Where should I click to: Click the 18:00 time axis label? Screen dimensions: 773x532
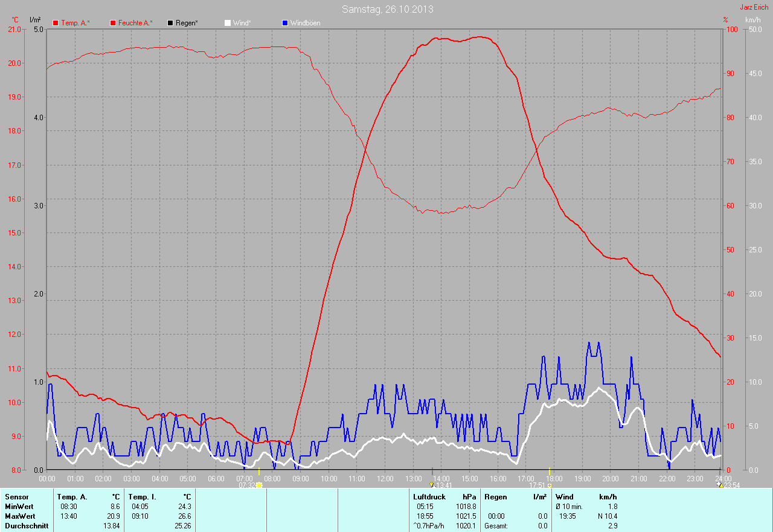554,478
